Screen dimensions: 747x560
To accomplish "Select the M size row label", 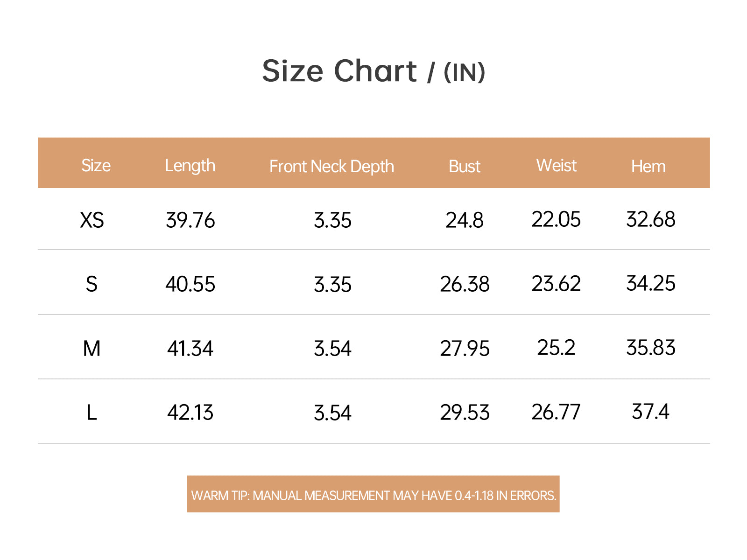I will point(92,348).
